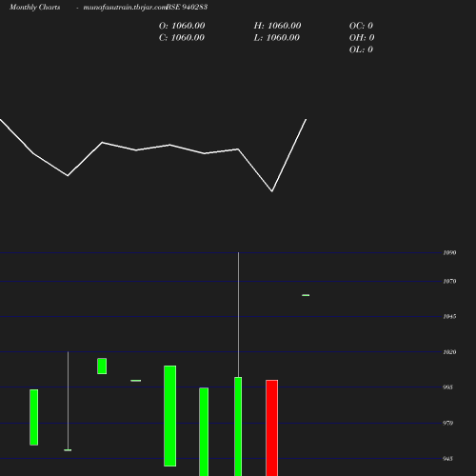Image resolution: width=476 pixels, height=476 pixels.
Task: Click the munafasutra website label
Action: 125,7
